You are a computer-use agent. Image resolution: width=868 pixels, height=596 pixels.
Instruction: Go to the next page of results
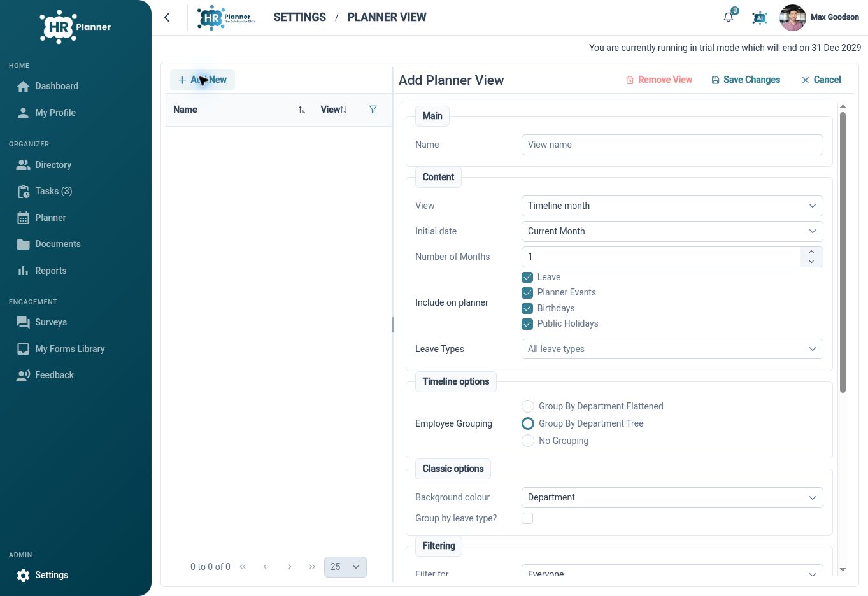pos(289,567)
